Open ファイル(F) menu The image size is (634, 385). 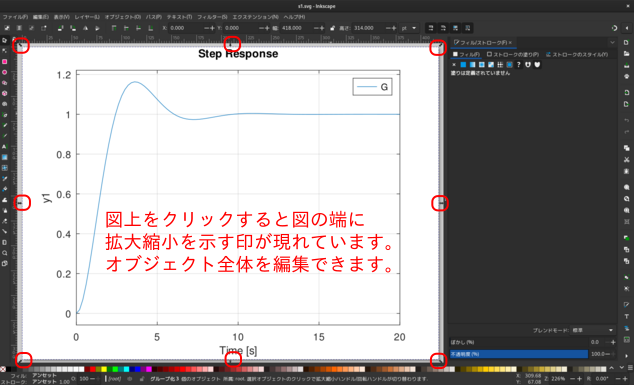tap(15, 17)
